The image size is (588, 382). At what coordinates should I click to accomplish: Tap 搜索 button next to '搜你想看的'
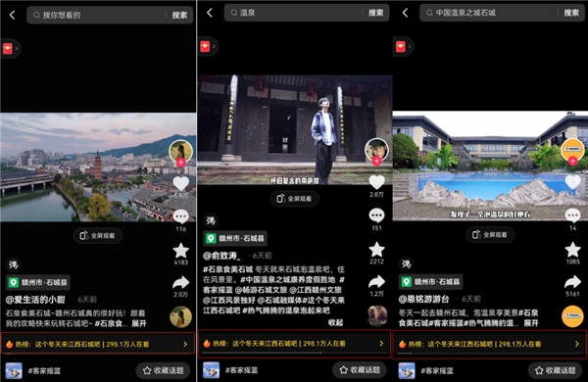[x=179, y=15]
